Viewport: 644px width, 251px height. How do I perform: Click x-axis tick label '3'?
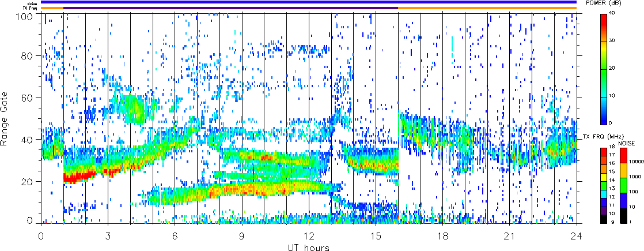(x=108, y=237)
